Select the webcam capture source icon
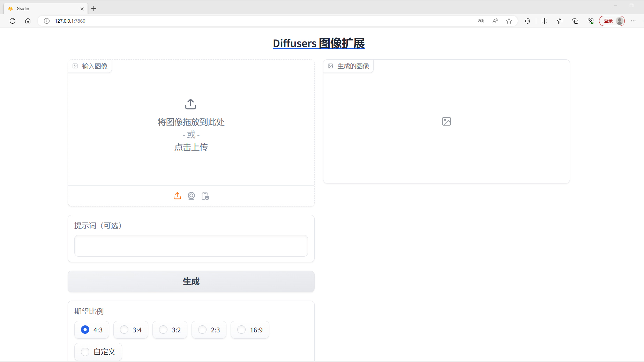The height and width of the screenshot is (362, 644). [x=191, y=196]
